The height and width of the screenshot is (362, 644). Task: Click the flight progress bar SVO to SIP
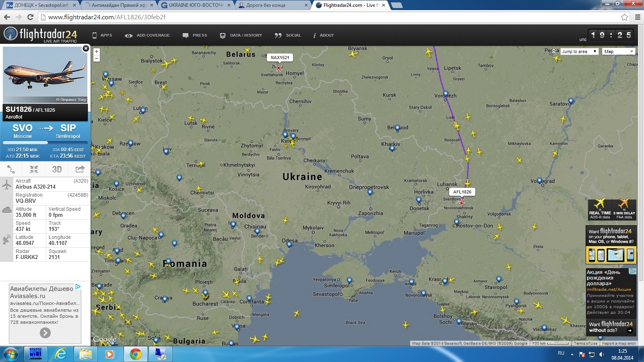[45, 143]
